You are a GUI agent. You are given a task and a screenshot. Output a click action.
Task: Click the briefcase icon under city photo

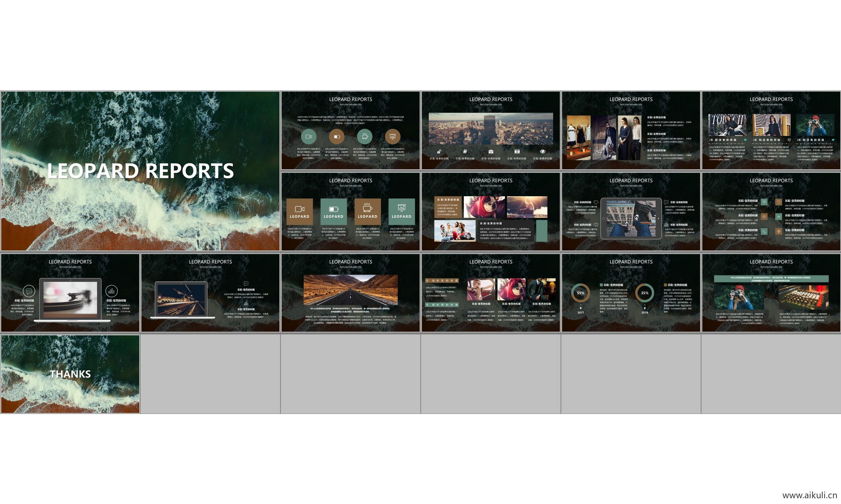point(490,152)
